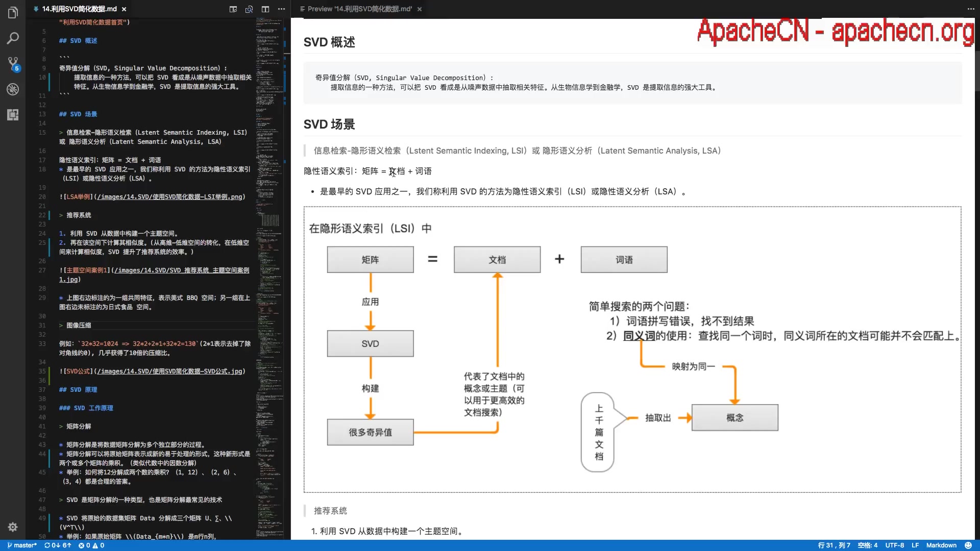Follow the SVD公式.jpg image link on line 35
This screenshot has height=551, width=980.
pyautogui.click(x=170, y=371)
